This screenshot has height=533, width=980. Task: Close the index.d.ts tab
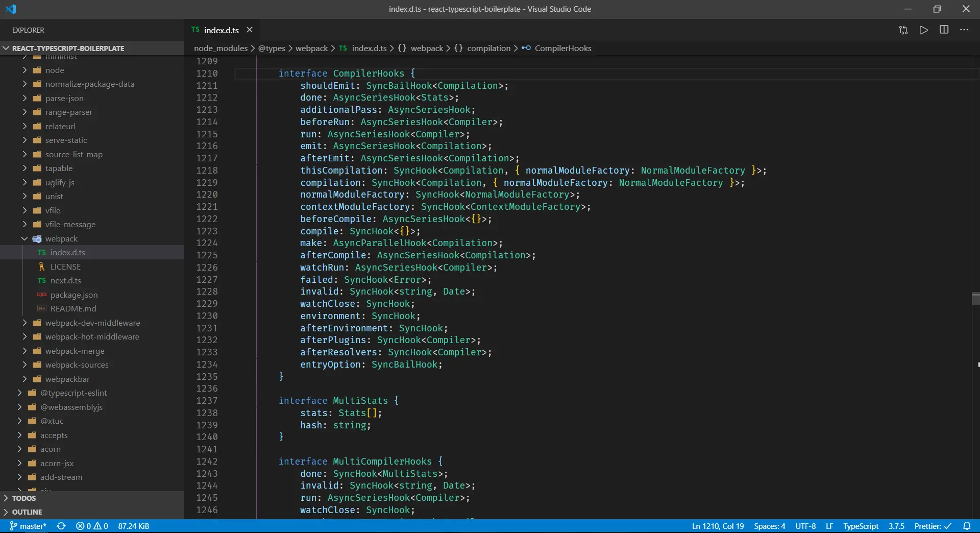[250, 30]
